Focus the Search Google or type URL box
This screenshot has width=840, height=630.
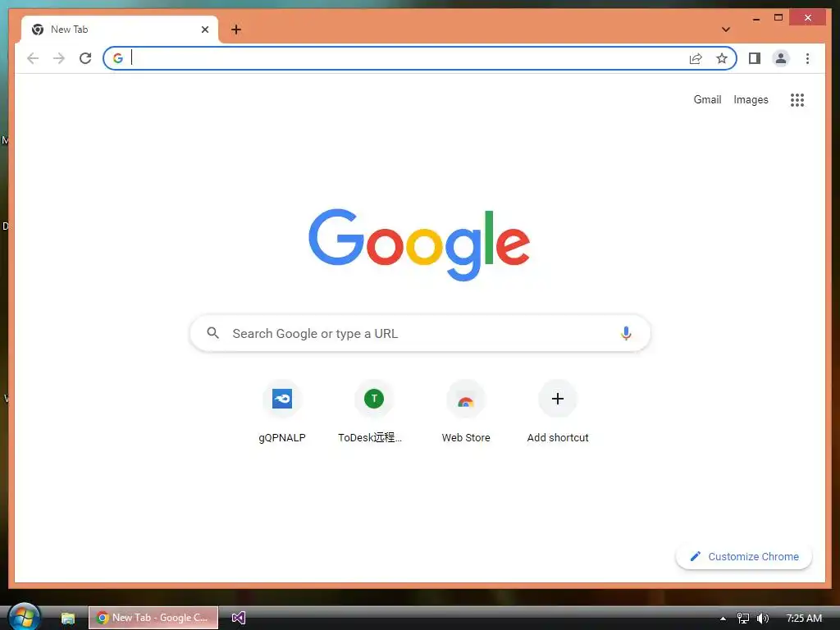click(420, 333)
